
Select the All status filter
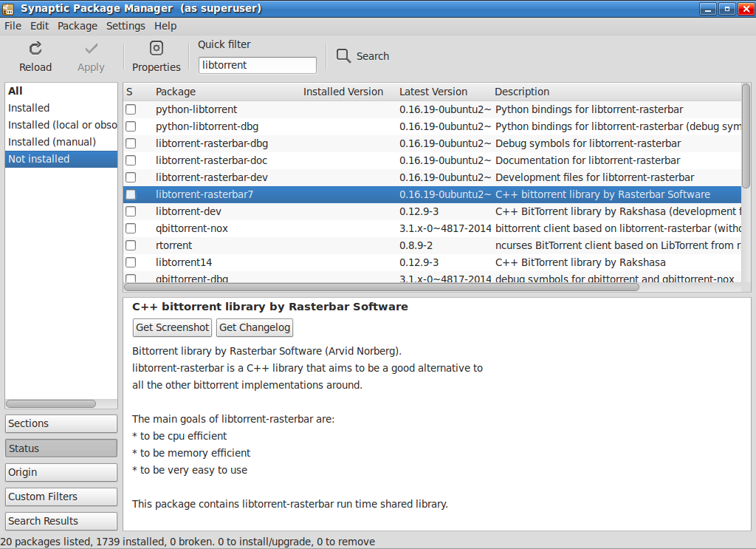pyautogui.click(x=61, y=91)
